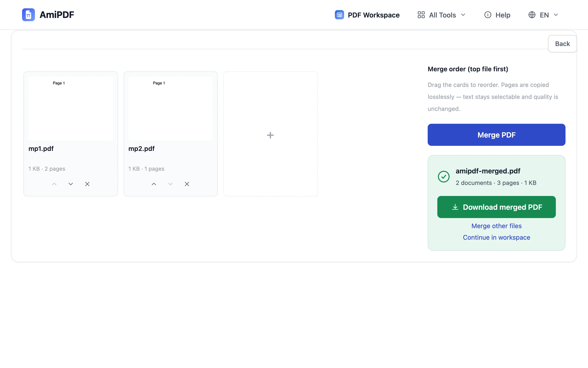Select the mp1.pdf page preview thumbnail
The width and height of the screenshot is (588, 368).
pos(71,109)
